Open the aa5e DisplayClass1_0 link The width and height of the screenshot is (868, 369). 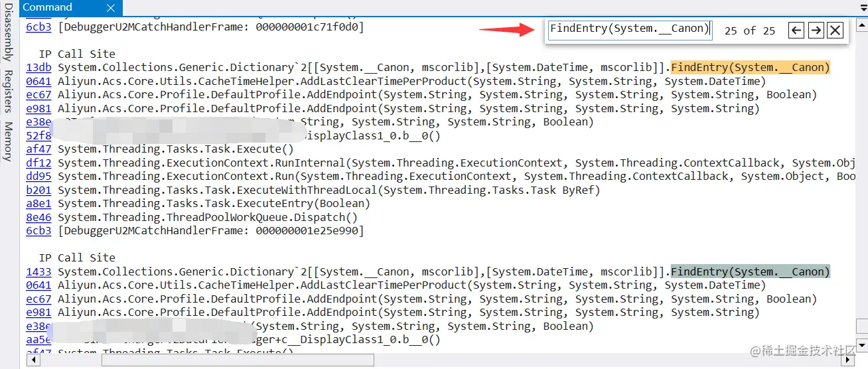click(38, 340)
